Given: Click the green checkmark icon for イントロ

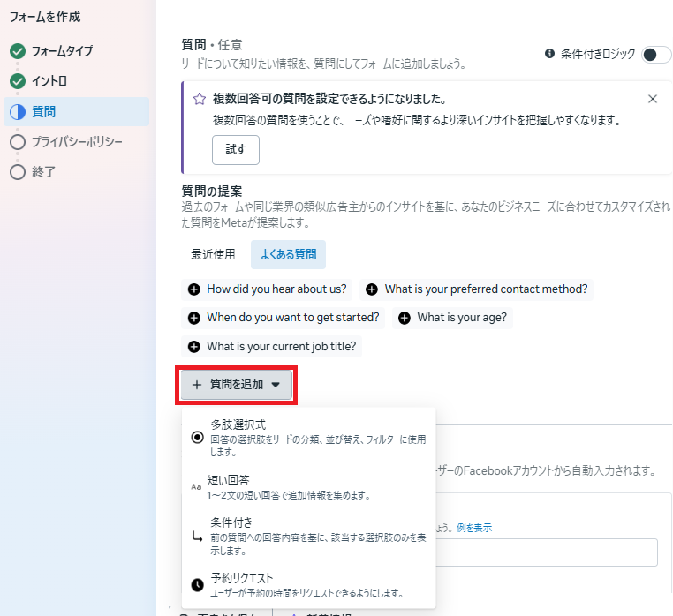Looking at the screenshot, I should click(x=18, y=81).
